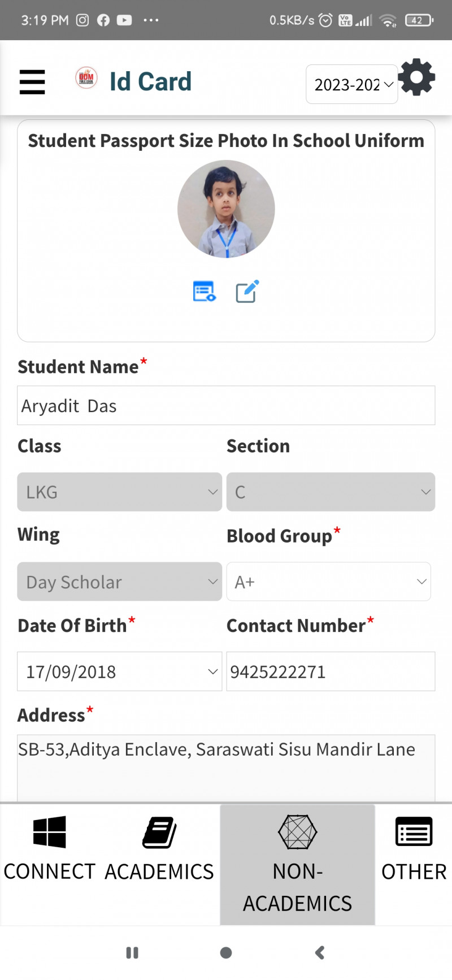Click the Contact Number field
This screenshot has height=980, width=452.
[x=331, y=671]
